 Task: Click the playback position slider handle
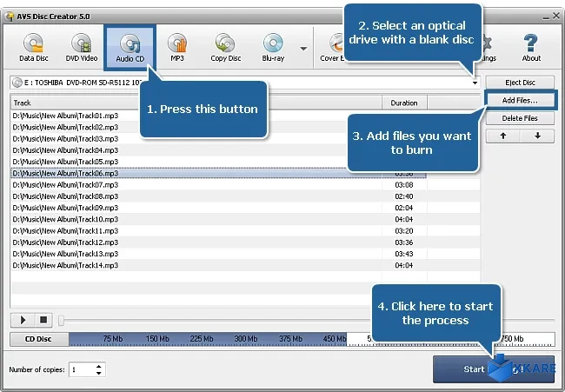coord(61,321)
